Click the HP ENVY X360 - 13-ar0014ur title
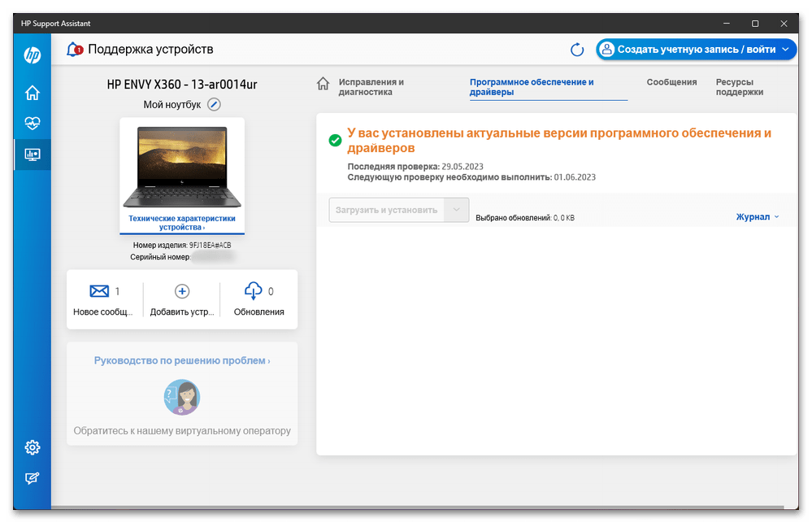This screenshot has width=812, height=523. pyautogui.click(x=182, y=84)
